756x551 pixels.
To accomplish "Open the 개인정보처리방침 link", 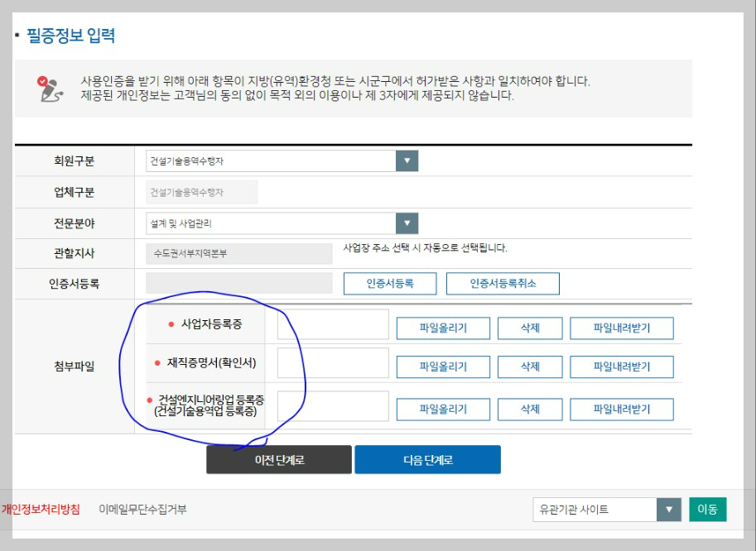I will pyautogui.click(x=42, y=510).
